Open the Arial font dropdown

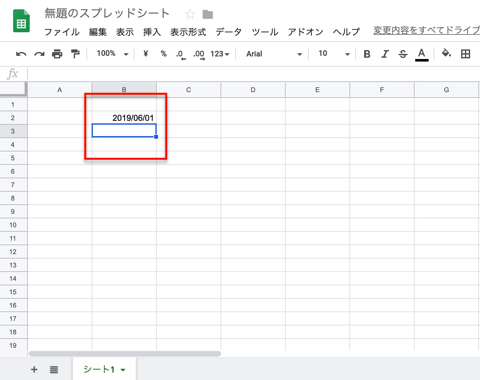[x=274, y=54]
